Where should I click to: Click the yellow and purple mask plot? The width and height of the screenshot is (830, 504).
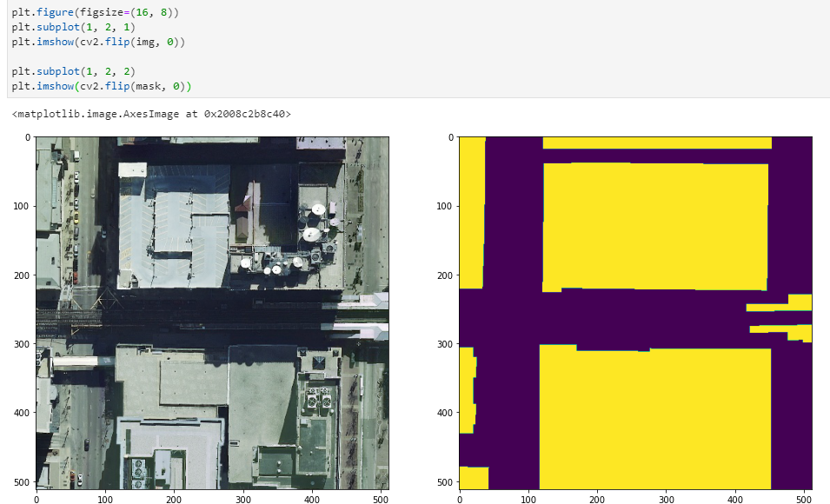coord(635,313)
